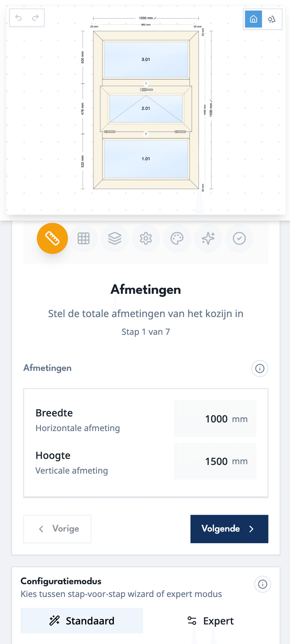Viewport: 290px width, 644px height.
Task: Select window pane 2.01 in the drawing
Action: click(146, 108)
